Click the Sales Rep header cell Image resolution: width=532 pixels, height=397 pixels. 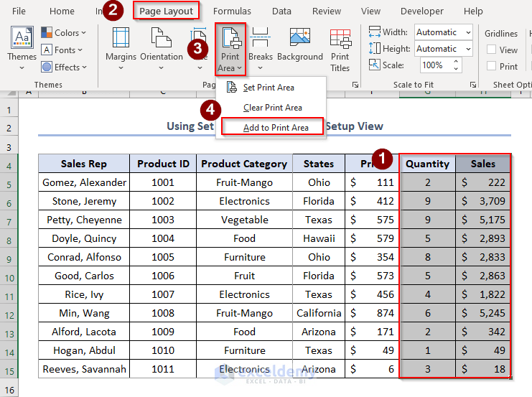84,164
